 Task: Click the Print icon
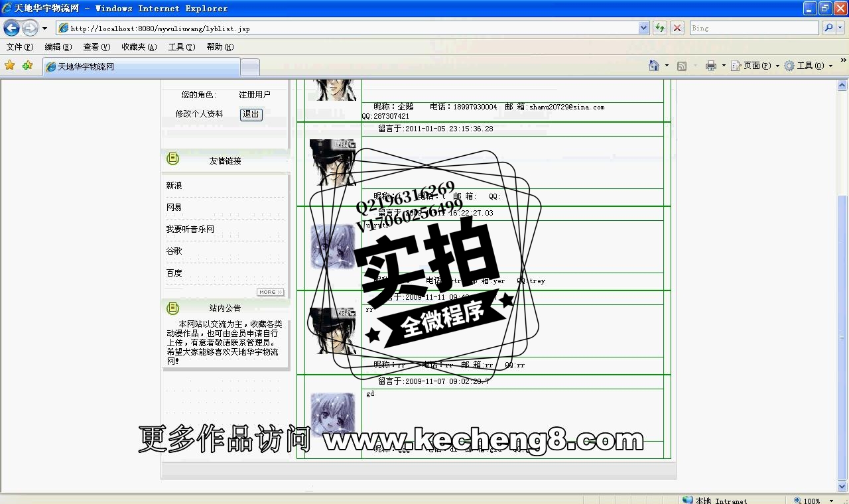coord(711,66)
